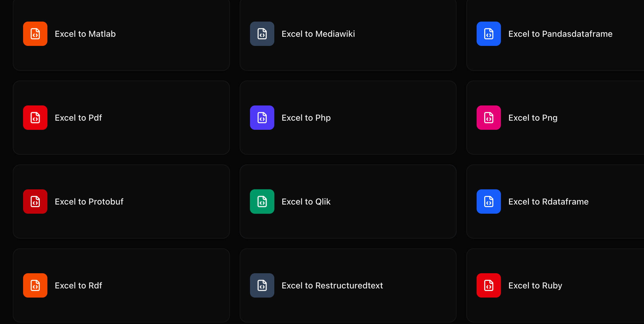This screenshot has height=324, width=644.
Task: Click the orange Excel to Rdf icon
Action: [x=35, y=285]
